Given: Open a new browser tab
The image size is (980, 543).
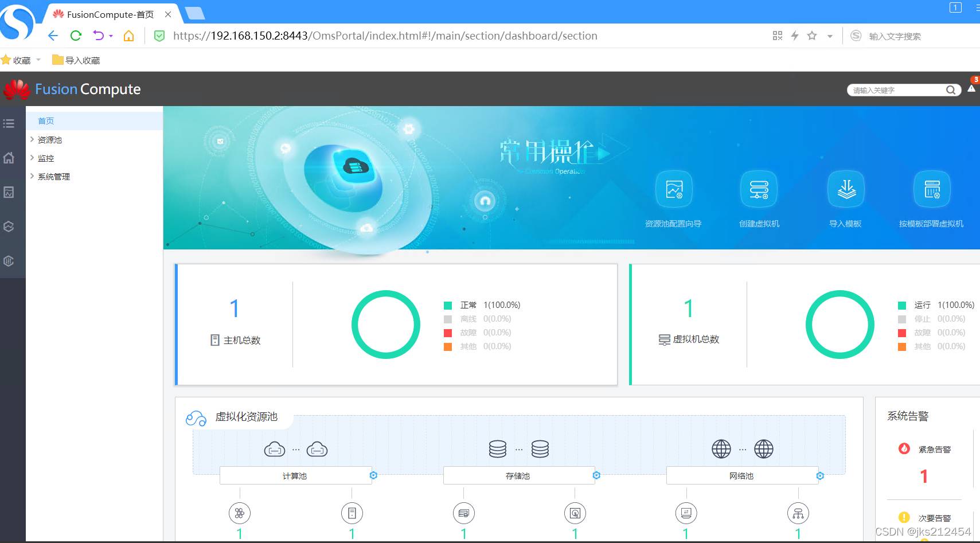Looking at the screenshot, I should point(195,13).
